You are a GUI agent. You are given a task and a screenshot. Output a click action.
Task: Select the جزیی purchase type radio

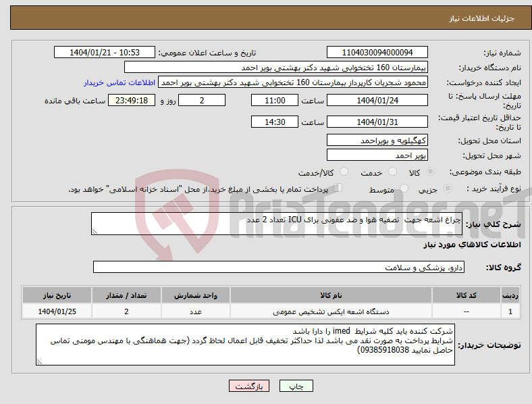click(448, 188)
